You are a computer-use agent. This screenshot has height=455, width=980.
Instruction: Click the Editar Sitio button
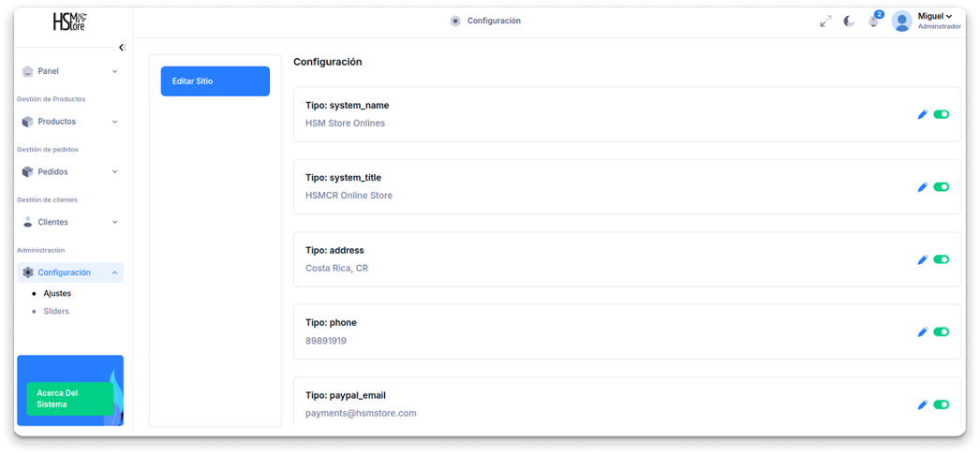pos(215,81)
